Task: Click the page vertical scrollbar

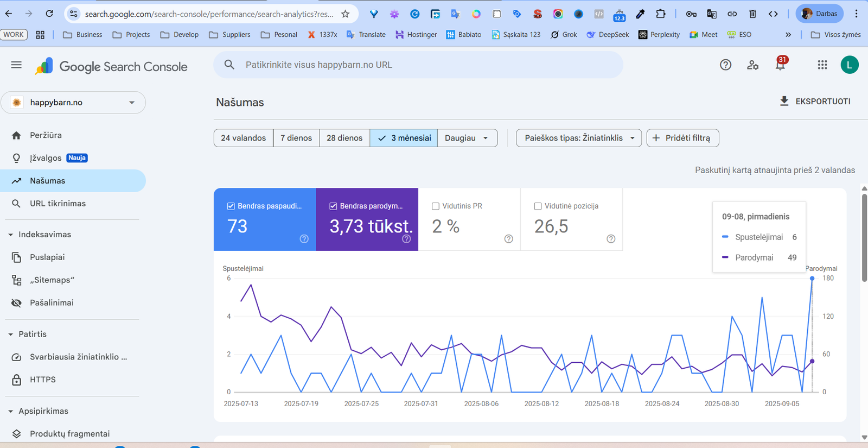Action: coord(864,239)
